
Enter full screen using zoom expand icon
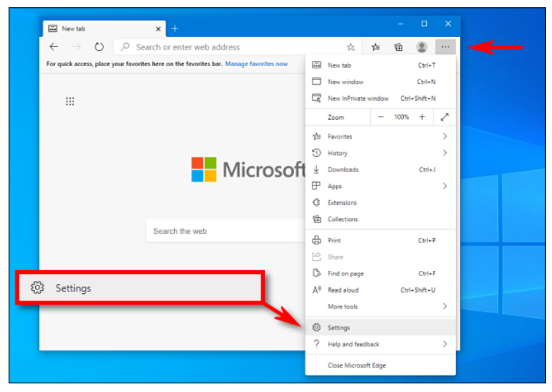click(445, 117)
